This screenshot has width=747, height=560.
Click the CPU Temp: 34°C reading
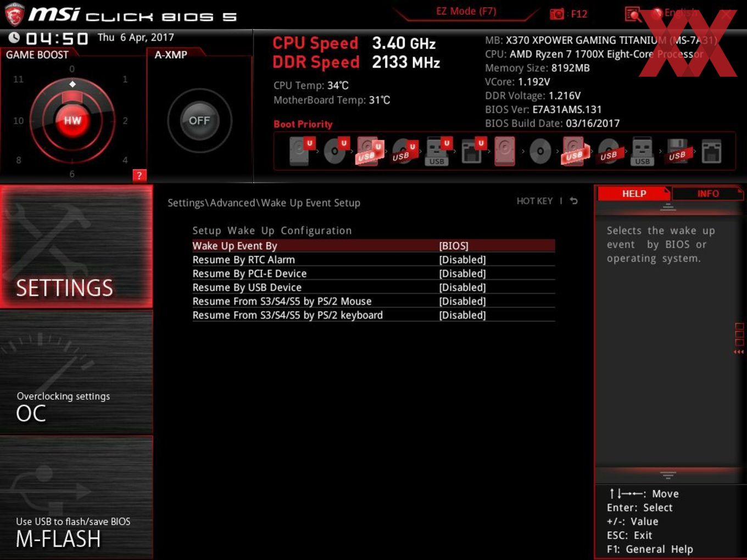311,86
